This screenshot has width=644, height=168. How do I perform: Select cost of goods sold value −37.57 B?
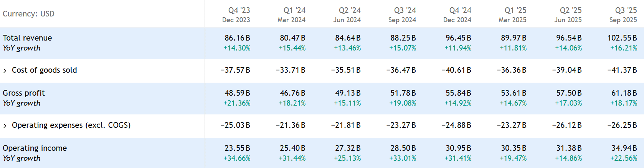point(235,70)
